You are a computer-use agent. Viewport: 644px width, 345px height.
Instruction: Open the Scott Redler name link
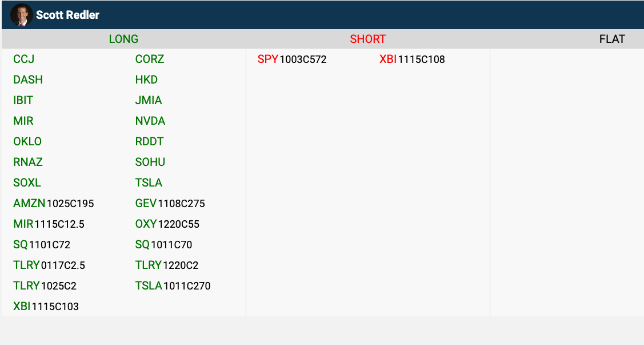click(x=67, y=15)
